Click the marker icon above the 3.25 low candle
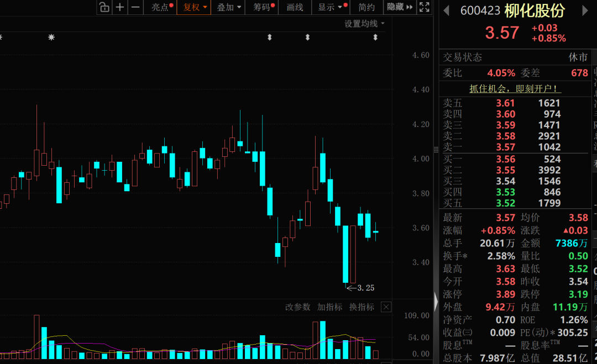 (x=375, y=37)
